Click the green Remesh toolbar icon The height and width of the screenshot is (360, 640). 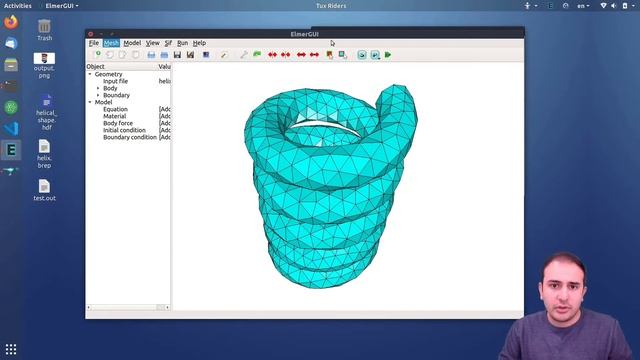(257, 54)
